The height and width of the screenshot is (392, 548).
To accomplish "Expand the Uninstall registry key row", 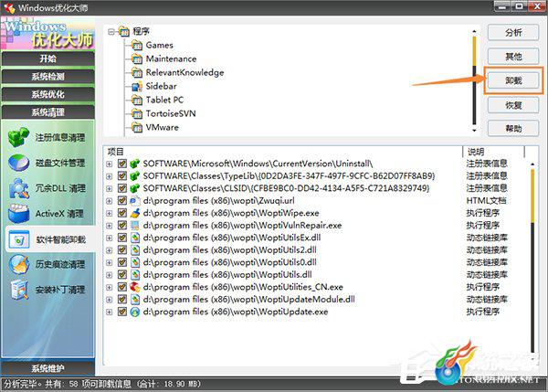I will 110,164.
